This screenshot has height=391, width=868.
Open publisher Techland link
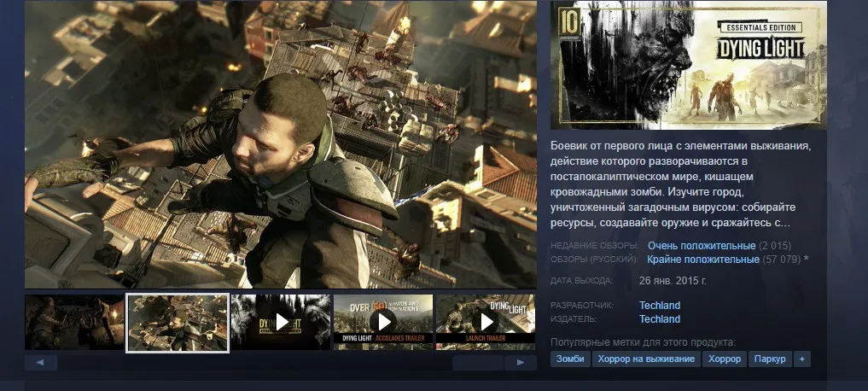(x=660, y=319)
